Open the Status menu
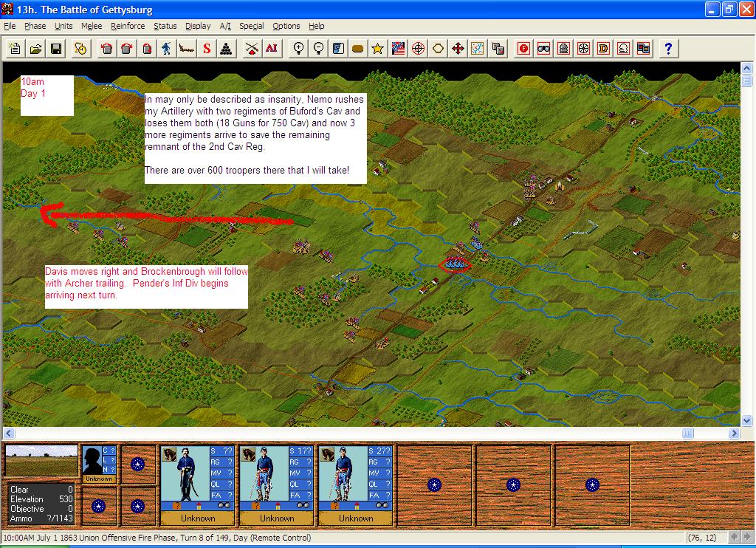This screenshot has width=756, height=548. (165, 26)
